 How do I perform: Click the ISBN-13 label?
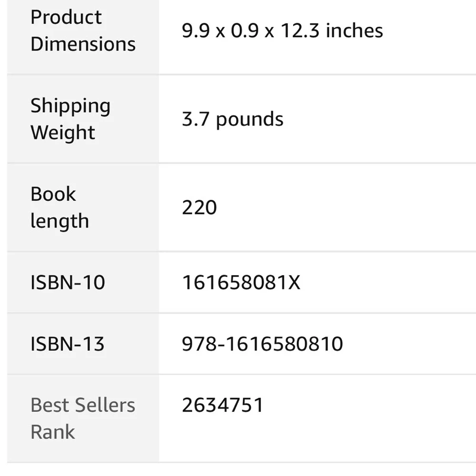[68, 344]
